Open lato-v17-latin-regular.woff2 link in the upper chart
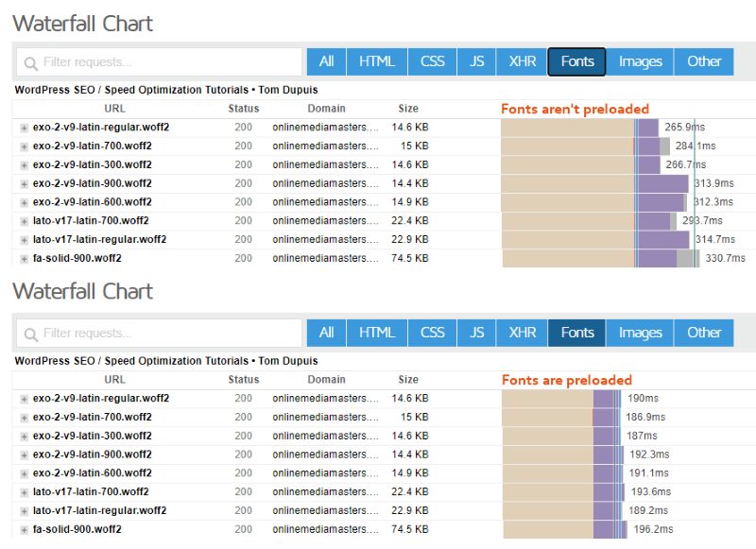The width and height of the screenshot is (756, 549). 99,240
